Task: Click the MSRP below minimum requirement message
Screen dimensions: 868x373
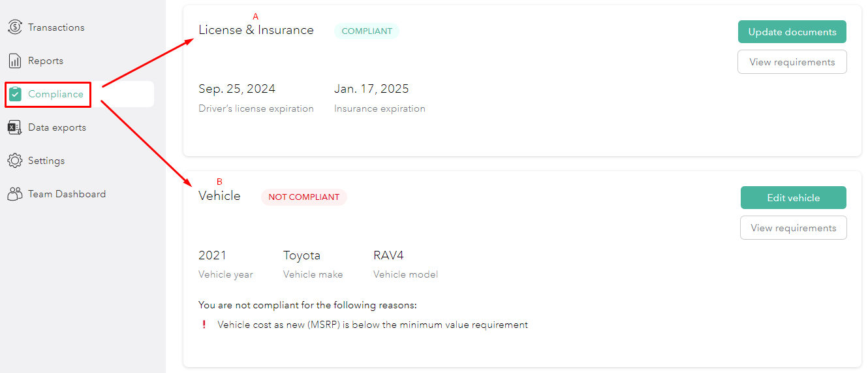Action: [373, 325]
